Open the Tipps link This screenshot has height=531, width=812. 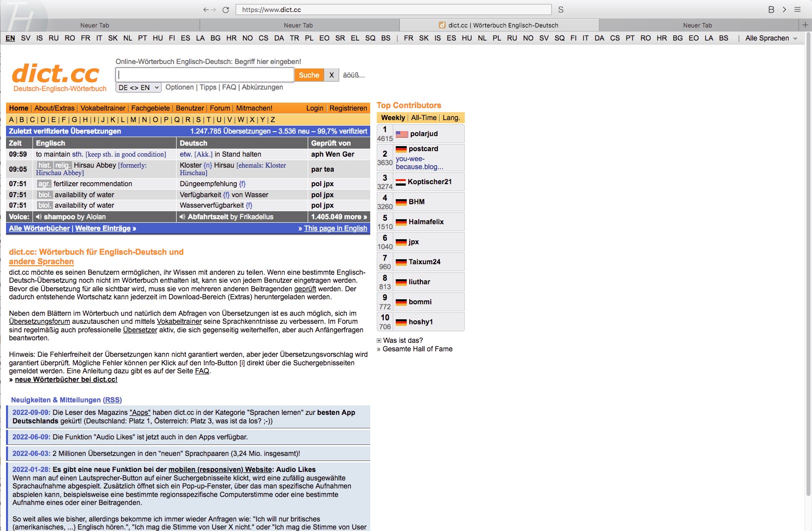click(x=208, y=87)
